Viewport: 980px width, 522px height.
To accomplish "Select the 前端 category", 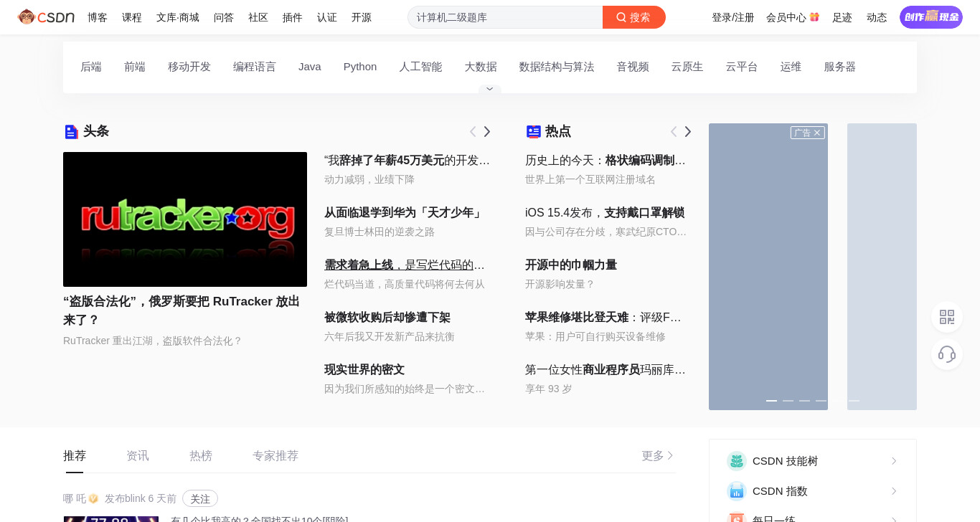I will [135, 67].
